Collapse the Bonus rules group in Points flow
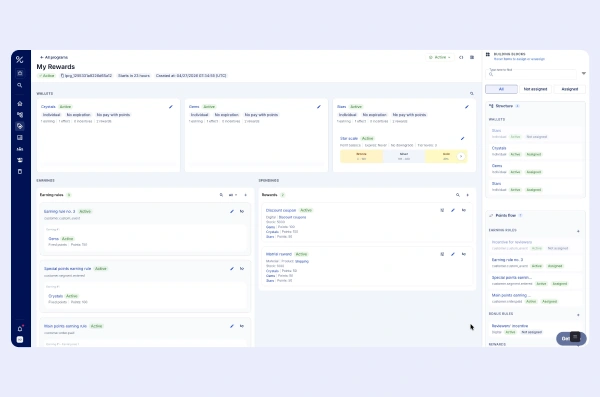This screenshot has width=600, height=397. pyautogui.click(x=578, y=315)
